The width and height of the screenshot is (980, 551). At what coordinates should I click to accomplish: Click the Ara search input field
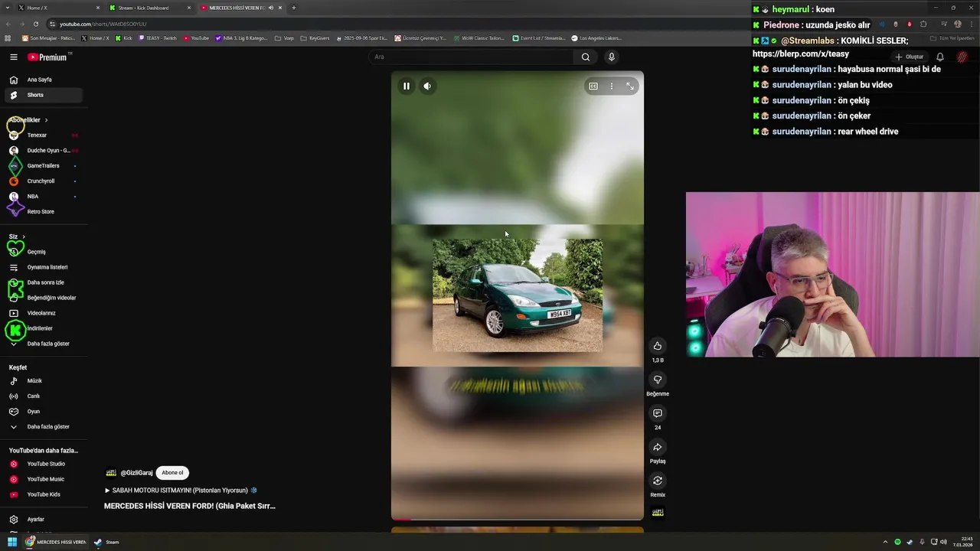pos(471,57)
